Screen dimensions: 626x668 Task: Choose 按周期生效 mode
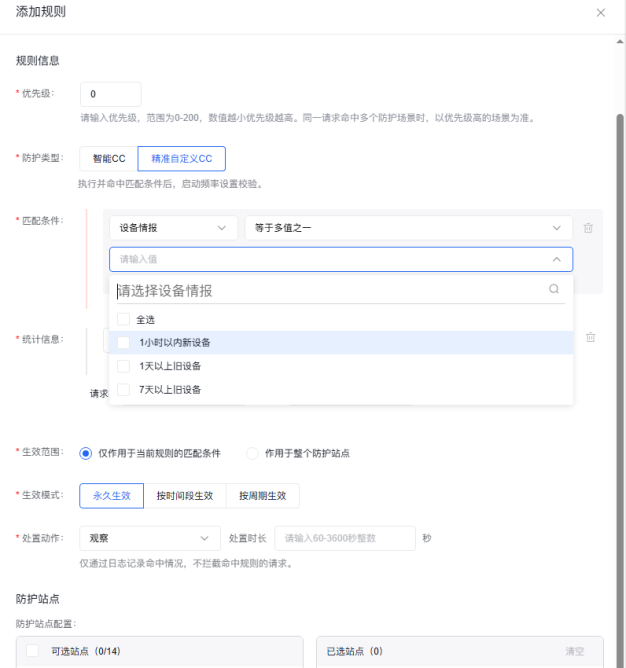[x=263, y=495]
